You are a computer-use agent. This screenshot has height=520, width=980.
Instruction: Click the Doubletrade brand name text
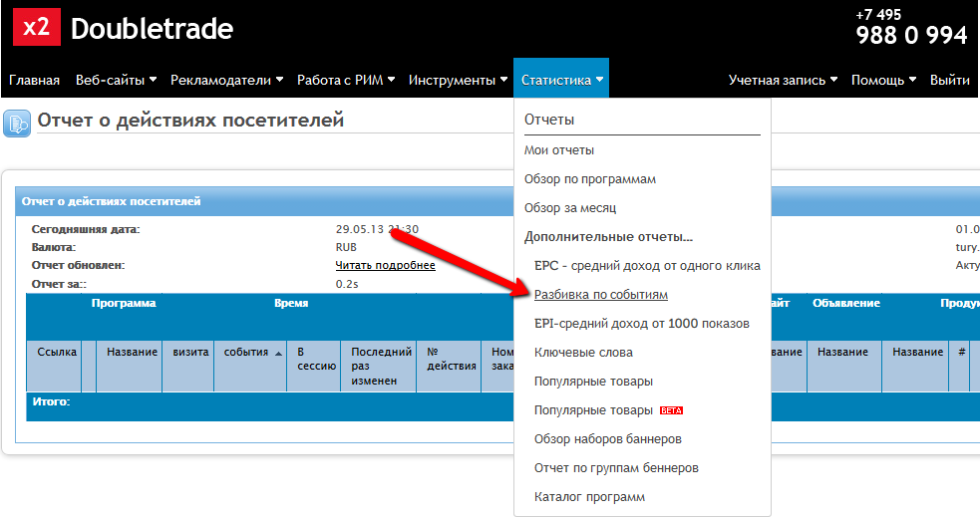[152, 29]
